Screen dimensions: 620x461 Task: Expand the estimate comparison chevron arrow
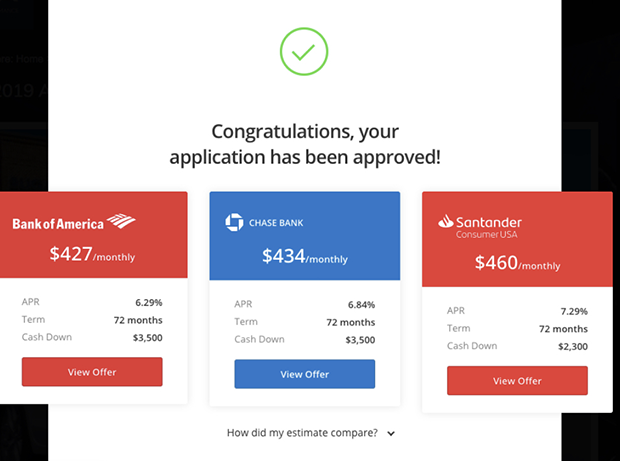point(391,434)
